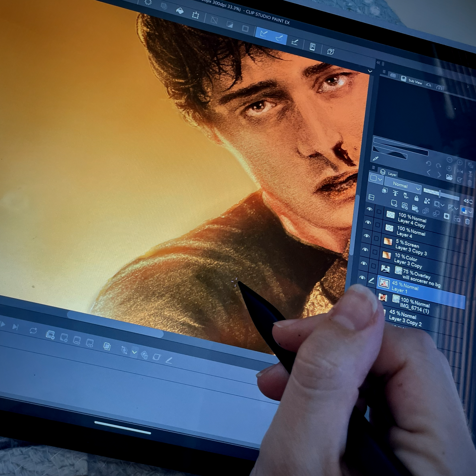Click Reset rotation in Sub View
The width and height of the screenshot is (476, 476).
coord(449,169)
